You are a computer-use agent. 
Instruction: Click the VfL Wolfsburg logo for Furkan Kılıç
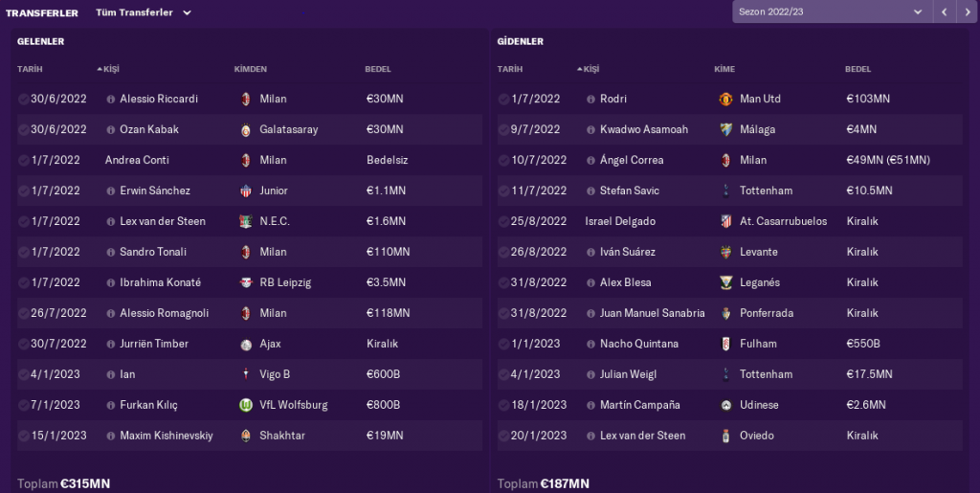coord(246,405)
